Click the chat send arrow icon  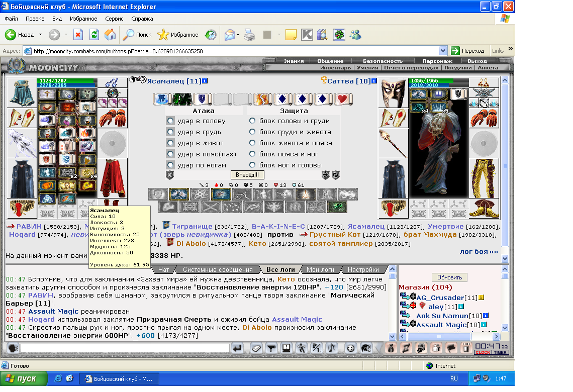(x=237, y=348)
